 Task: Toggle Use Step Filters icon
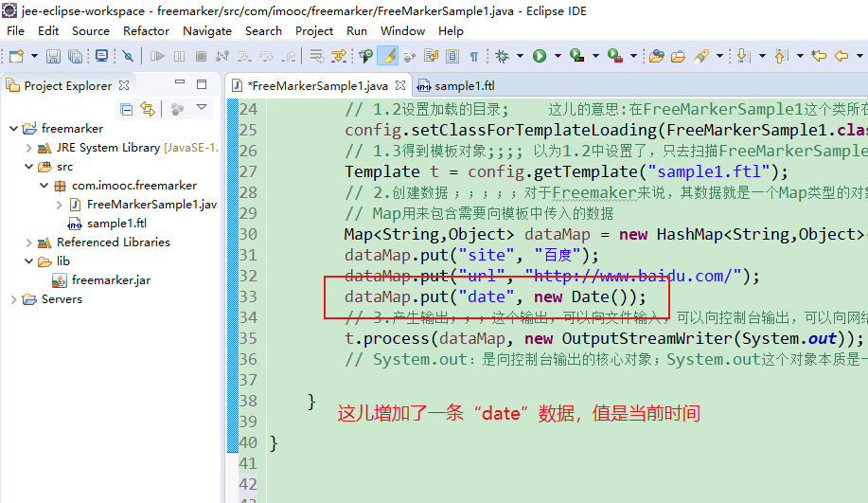coord(338,56)
